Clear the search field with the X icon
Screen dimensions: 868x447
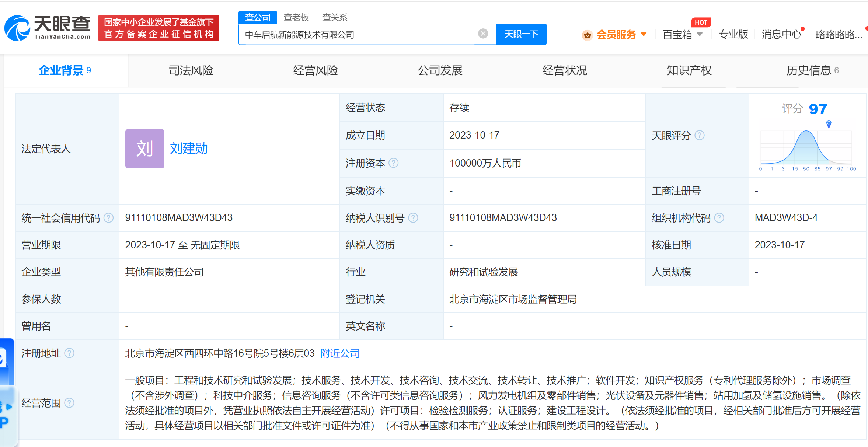coord(483,34)
